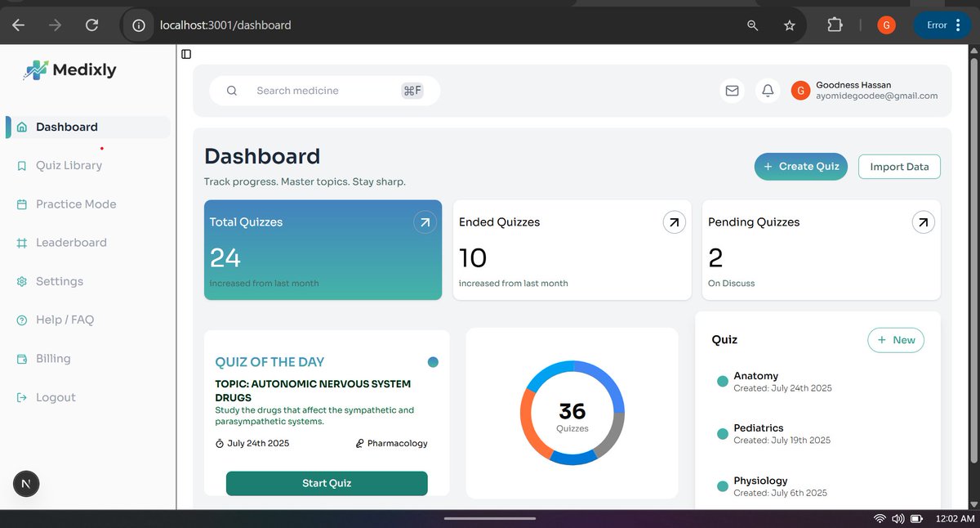Click the system clock 12:02 AM
980x528 pixels.
pyautogui.click(x=955, y=518)
